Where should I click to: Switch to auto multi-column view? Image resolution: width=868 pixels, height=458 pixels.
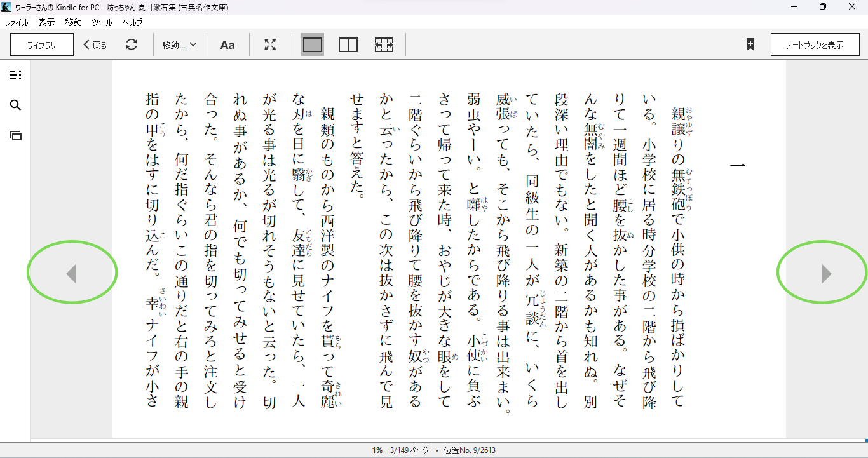point(384,44)
